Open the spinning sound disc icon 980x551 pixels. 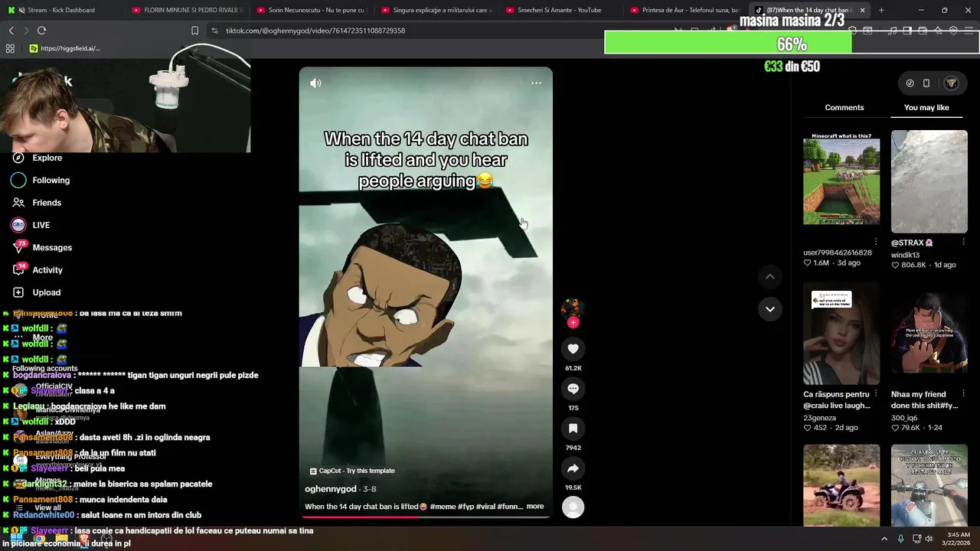573,507
